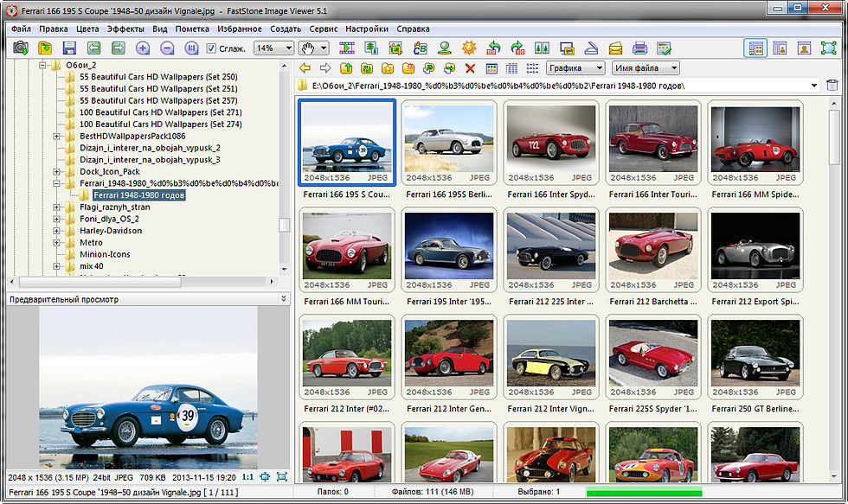The width and height of the screenshot is (848, 504).
Task: Open the Настройки menu
Action: pos(367,29)
